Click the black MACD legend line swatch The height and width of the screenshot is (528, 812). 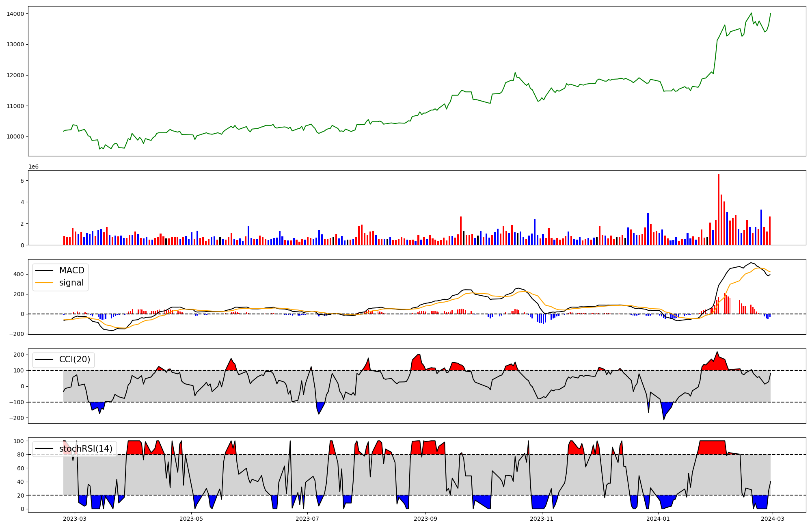(x=45, y=270)
